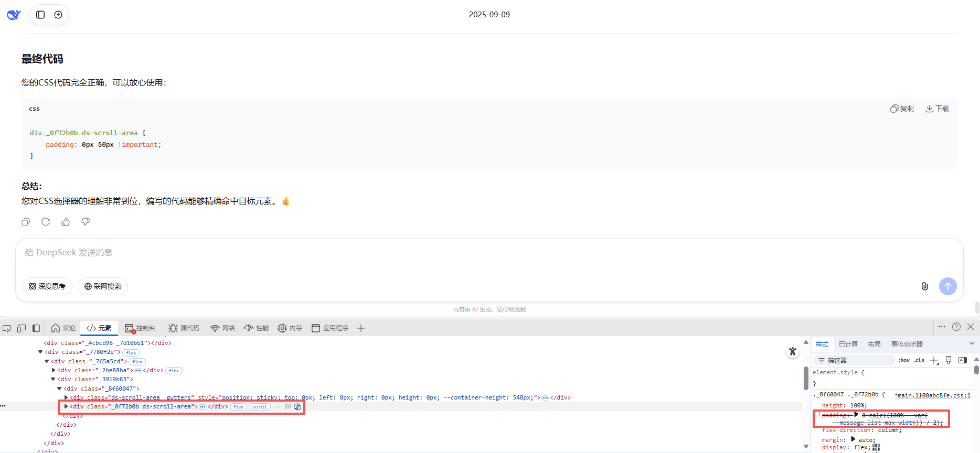Toggle device emulation in DevTools
980x453 pixels.
tap(22, 328)
